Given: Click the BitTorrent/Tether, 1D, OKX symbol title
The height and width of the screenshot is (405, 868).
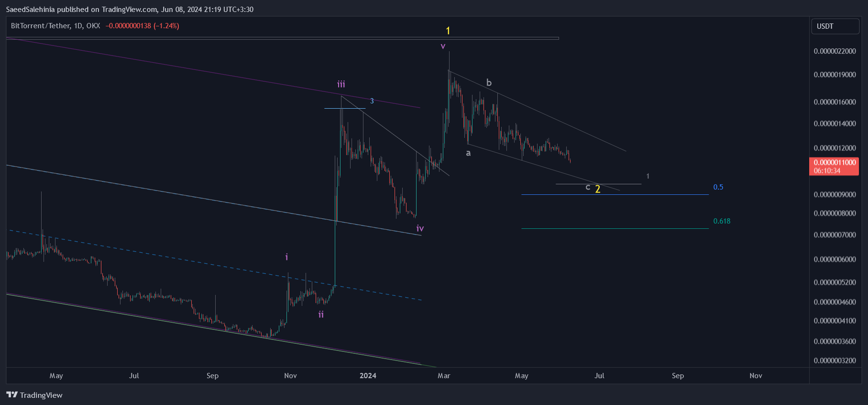Looking at the screenshot, I should [x=55, y=26].
